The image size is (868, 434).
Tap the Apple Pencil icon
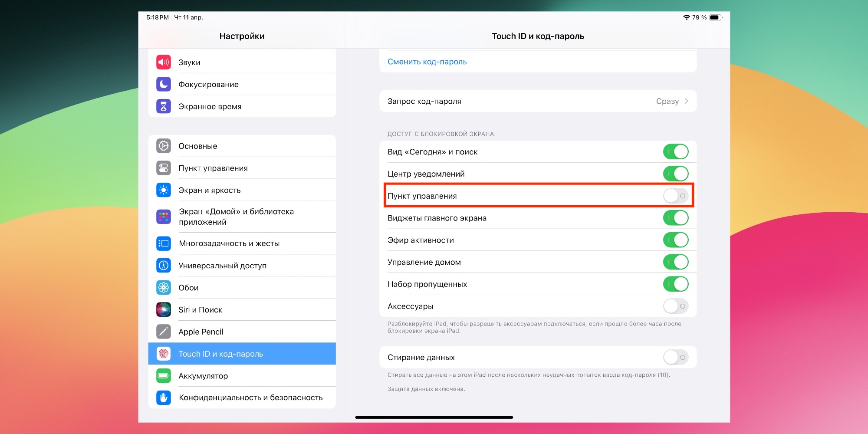click(164, 332)
